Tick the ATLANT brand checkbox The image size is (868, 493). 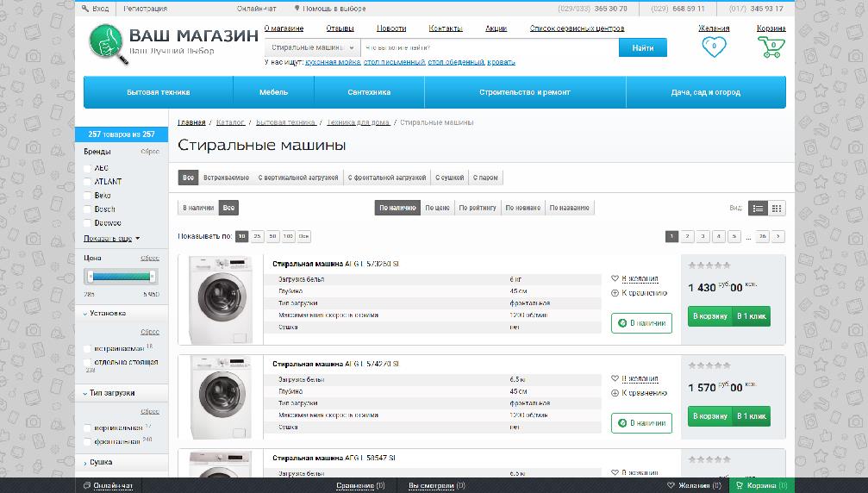[x=87, y=182]
